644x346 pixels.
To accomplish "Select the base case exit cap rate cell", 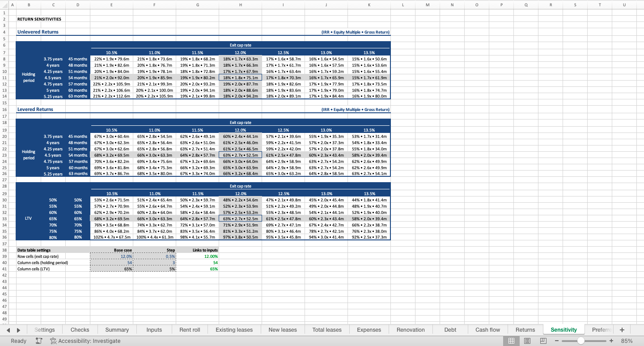I will 111,256.
